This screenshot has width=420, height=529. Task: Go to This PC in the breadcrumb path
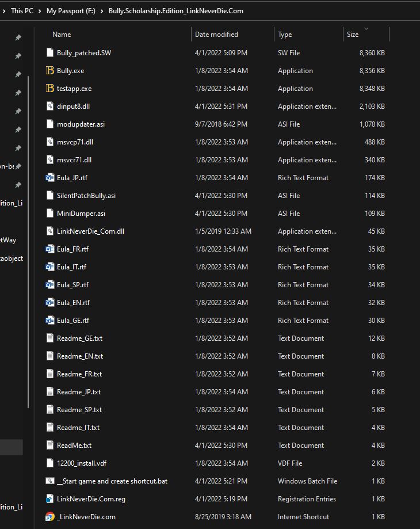coord(22,11)
